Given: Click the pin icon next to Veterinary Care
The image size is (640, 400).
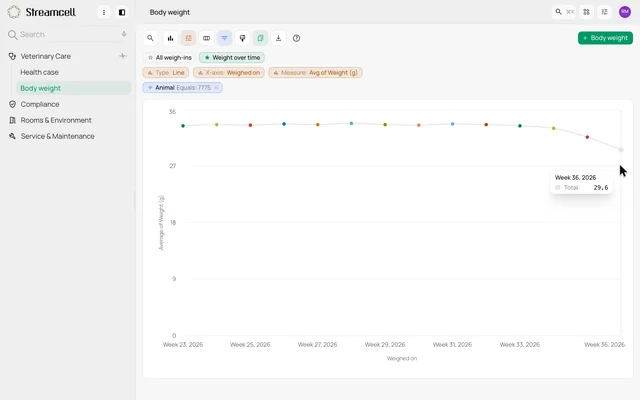Looking at the screenshot, I should pyautogui.click(x=122, y=56).
